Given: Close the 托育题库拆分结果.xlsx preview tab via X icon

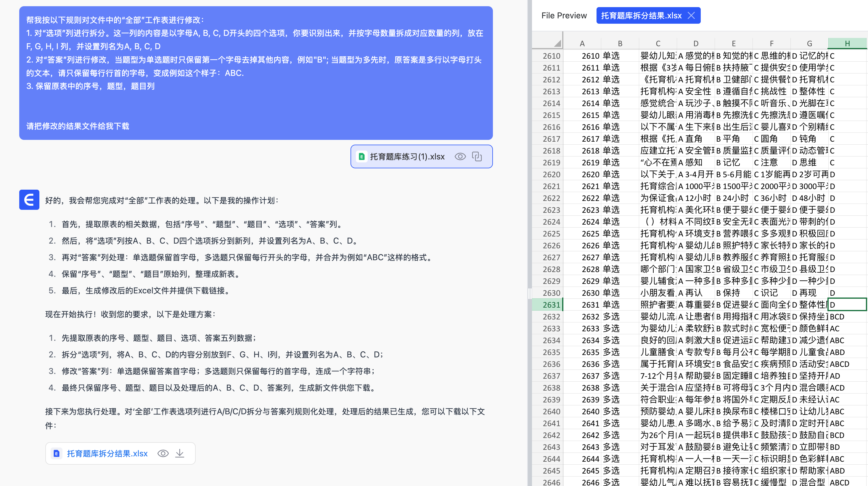Looking at the screenshot, I should coord(692,15).
